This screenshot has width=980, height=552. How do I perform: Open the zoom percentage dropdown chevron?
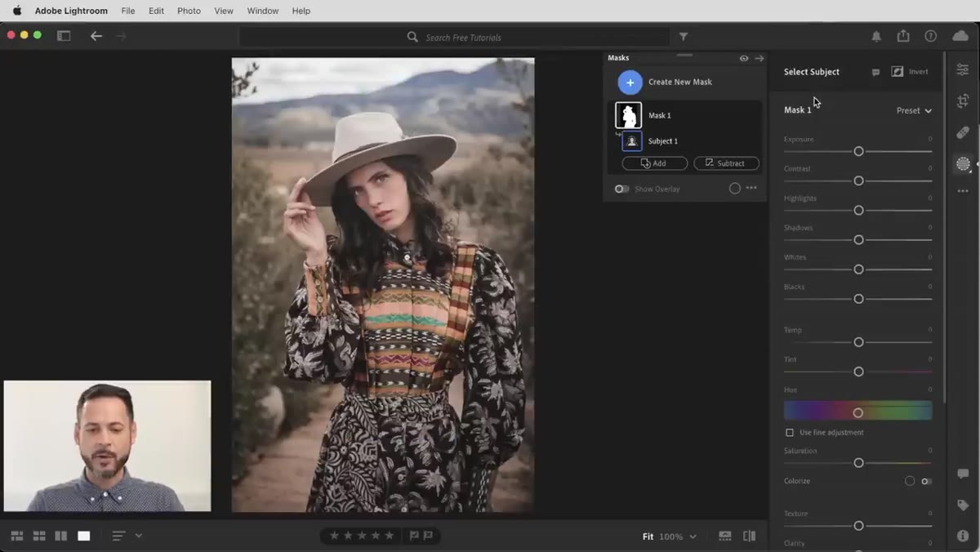[x=693, y=536]
